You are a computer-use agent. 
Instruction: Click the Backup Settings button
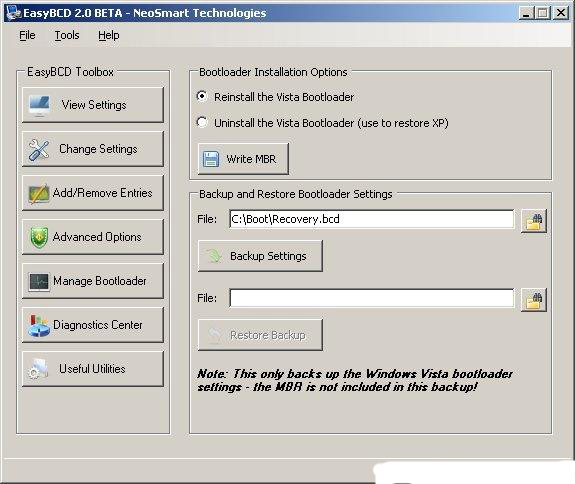(260, 256)
